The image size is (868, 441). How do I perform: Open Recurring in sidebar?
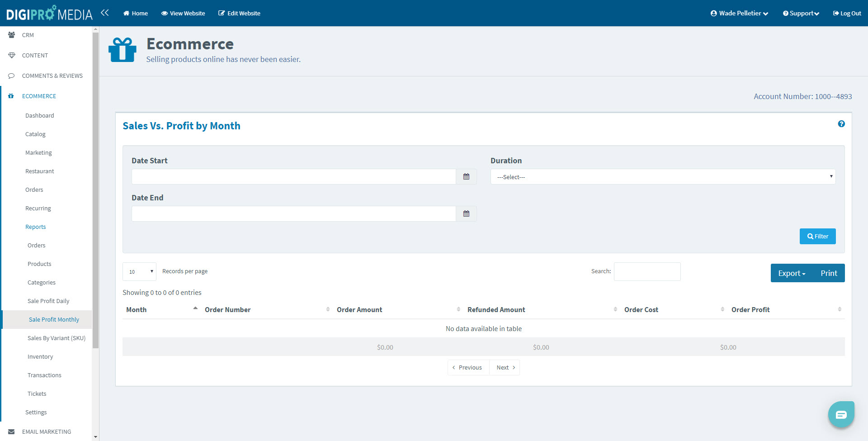pos(38,209)
